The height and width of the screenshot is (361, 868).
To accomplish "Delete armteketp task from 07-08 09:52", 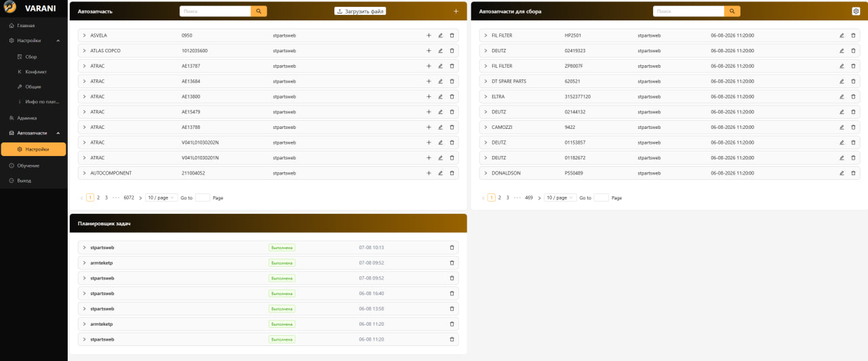I will tap(452, 263).
